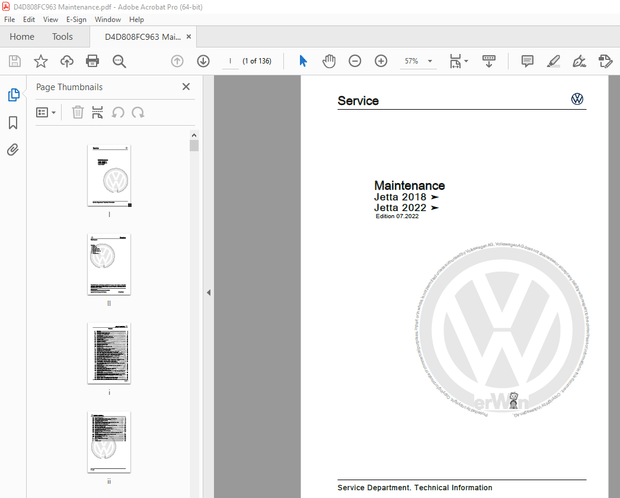The image size is (620, 498).
Task: Zoom in with plus icon
Action: click(381, 61)
